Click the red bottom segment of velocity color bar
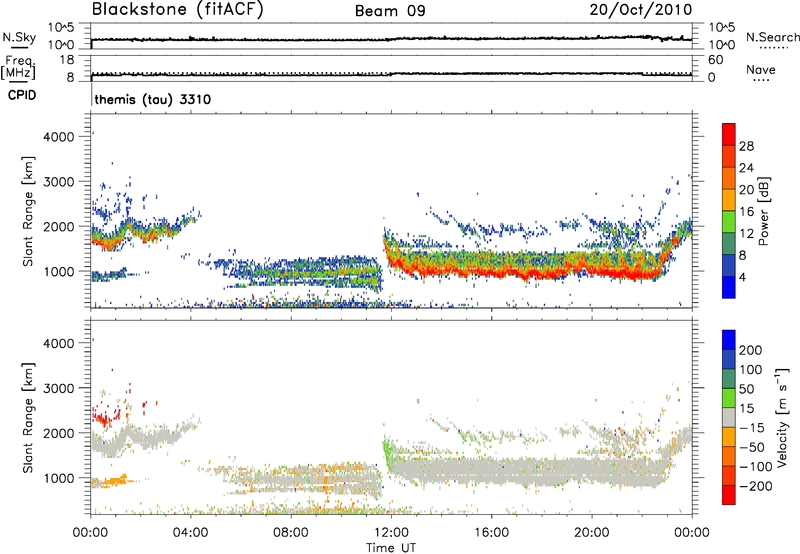800x554 pixels. pos(729,495)
